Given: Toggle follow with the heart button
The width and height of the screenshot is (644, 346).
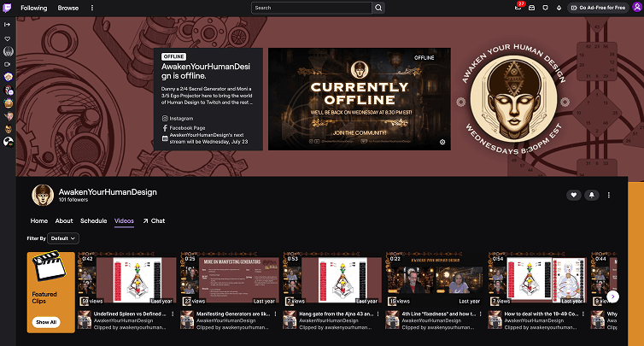Looking at the screenshot, I should click(574, 195).
